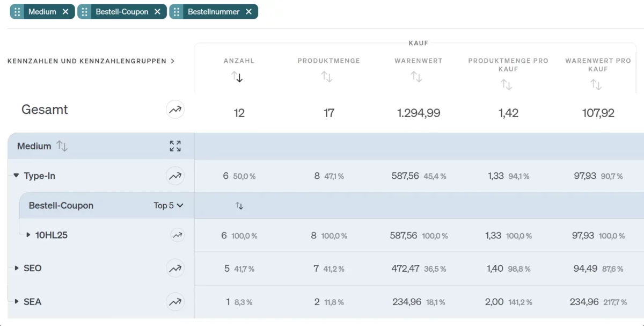Click the total Produktmenge value 17
The width and height of the screenshot is (644, 326).
tap(329, 113)
